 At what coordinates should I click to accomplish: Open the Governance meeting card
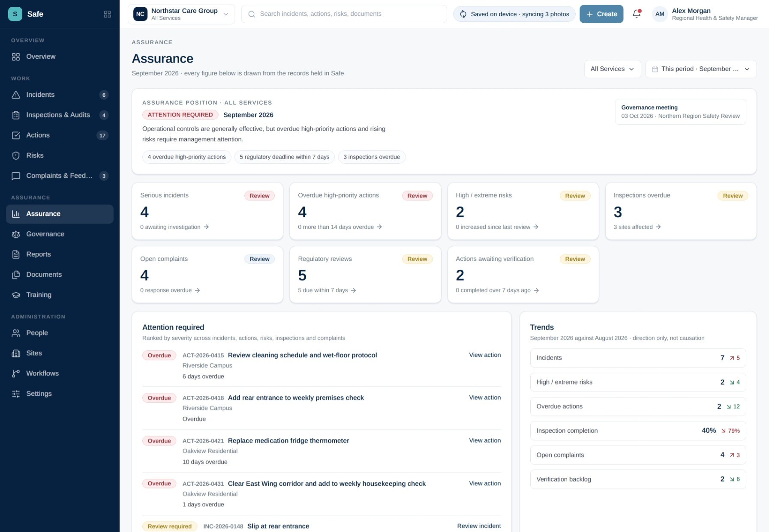pos(680,112)
